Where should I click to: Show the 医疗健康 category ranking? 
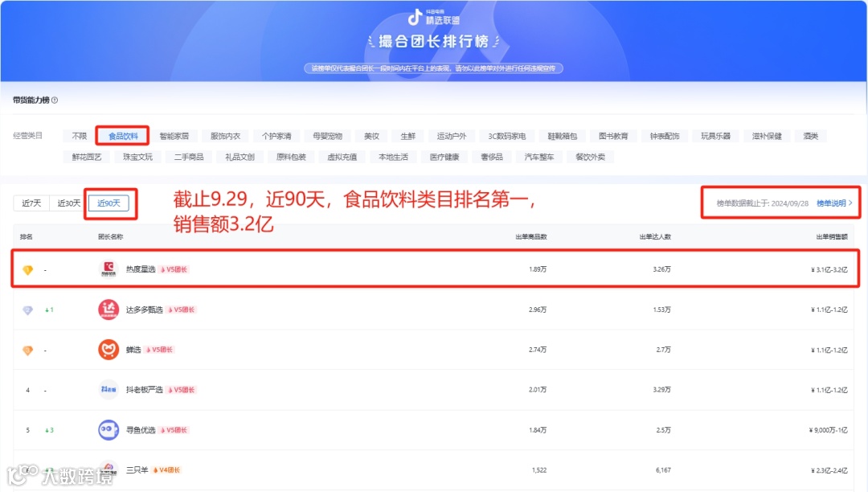click(444, 157)
